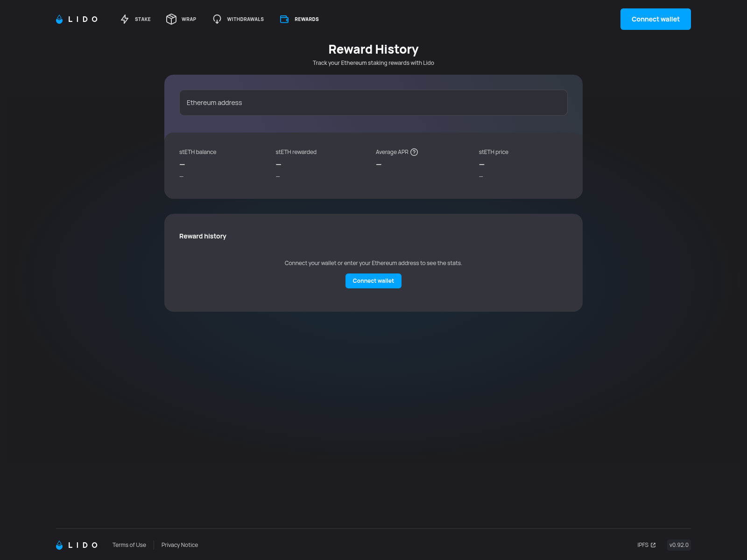
Task: Open the WRAP navigation tab
Action: pos(181,19)
